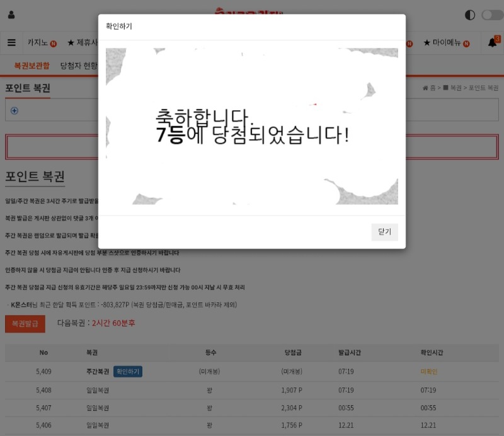Click 확인하기 button for 주간복권
This screenshot has width=504, height=436.
coord(128,372)
